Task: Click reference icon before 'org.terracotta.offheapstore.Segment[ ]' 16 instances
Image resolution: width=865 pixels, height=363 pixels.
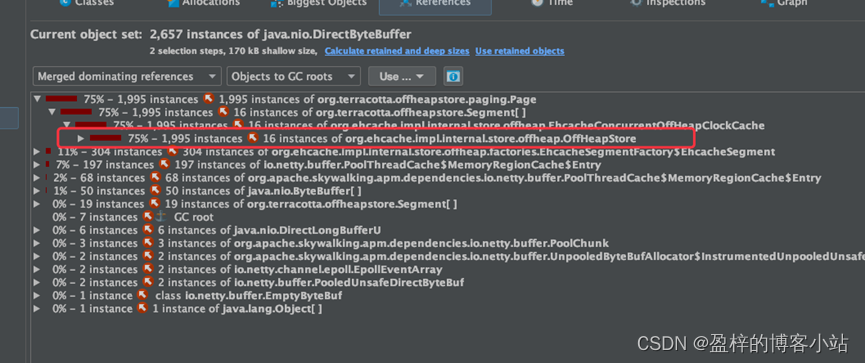Action: [x=223, y=113]
